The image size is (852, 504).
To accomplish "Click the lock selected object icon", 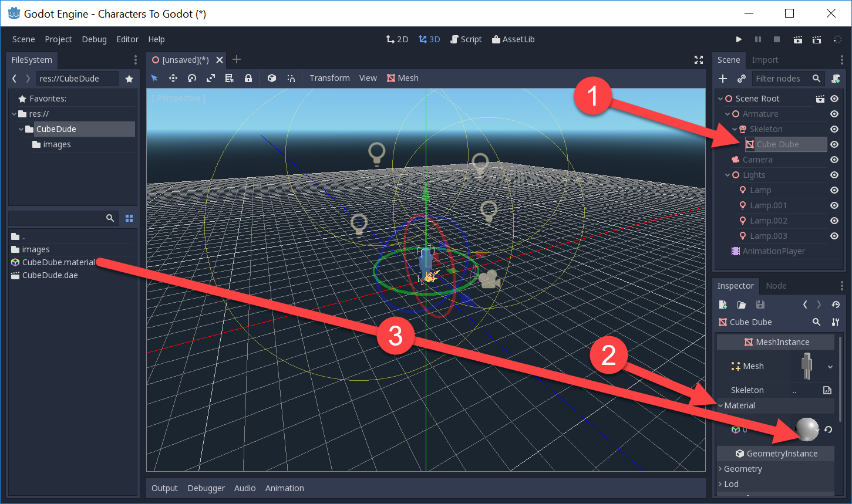I will 248,78.
